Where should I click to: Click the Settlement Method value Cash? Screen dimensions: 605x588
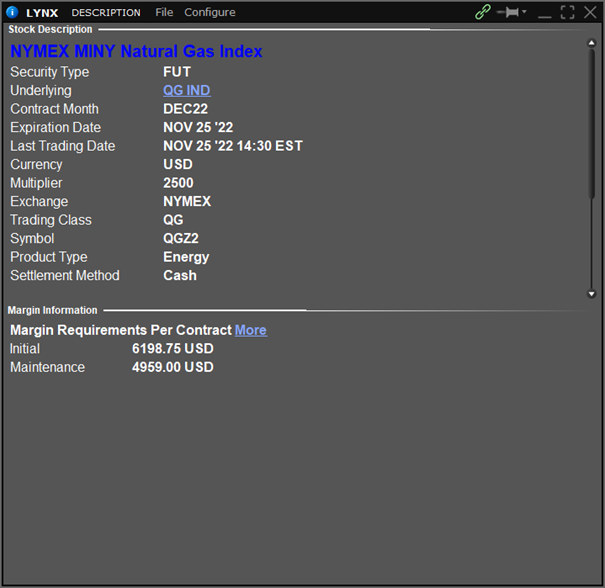[180, 275]
